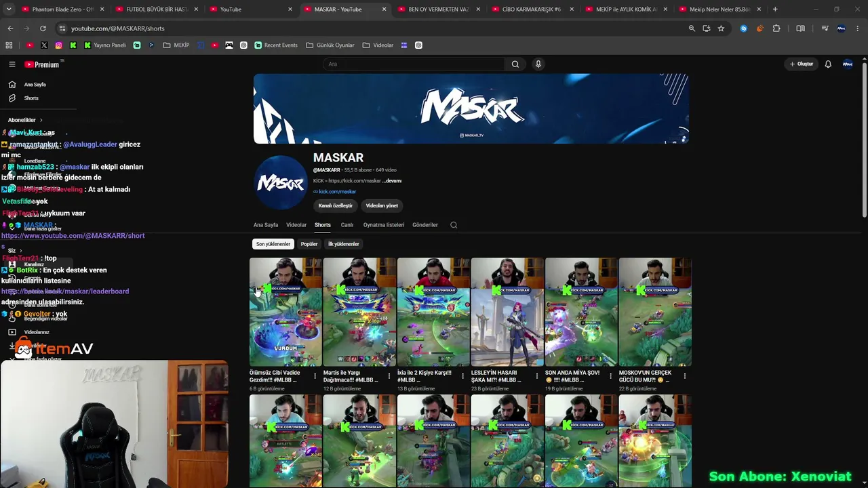Open the YouTube account avatar menu

pyautogui.click(x=848, y=64)
